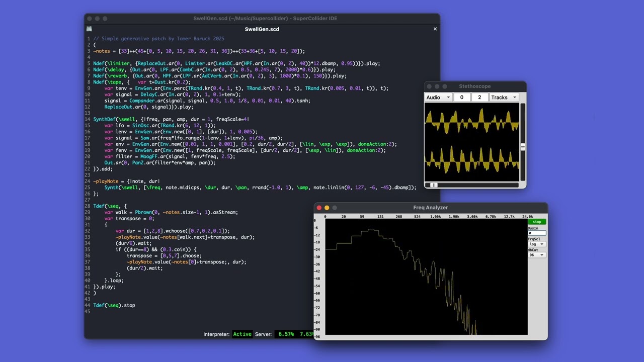644x362 pixels.
Task: Click the vertical zoom slider in Stethoscope
Action: 523,142
